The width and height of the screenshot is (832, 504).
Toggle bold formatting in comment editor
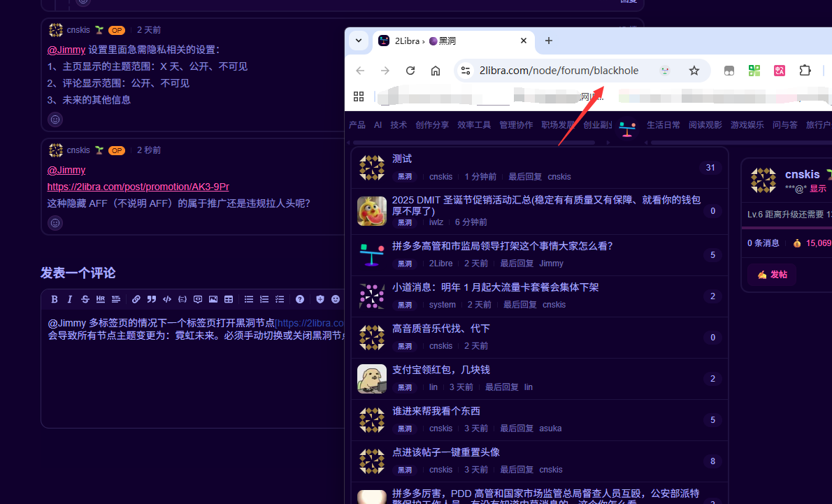(x=54, y=299)
